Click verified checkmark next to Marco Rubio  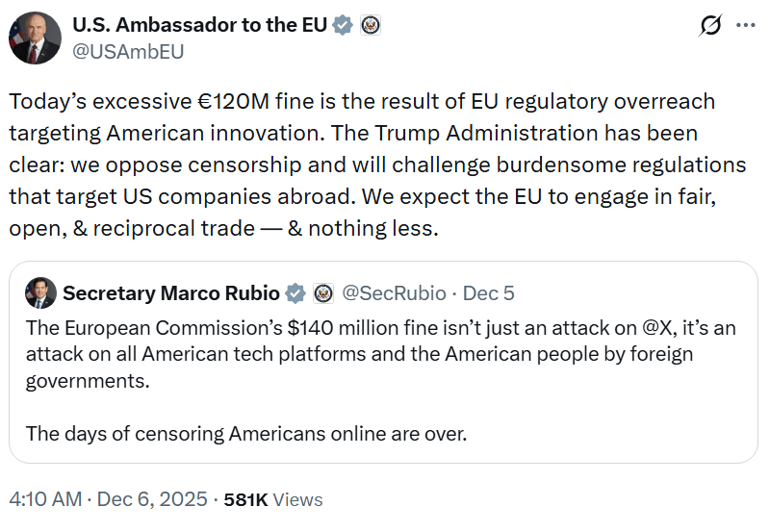click(x=296, y=293)
